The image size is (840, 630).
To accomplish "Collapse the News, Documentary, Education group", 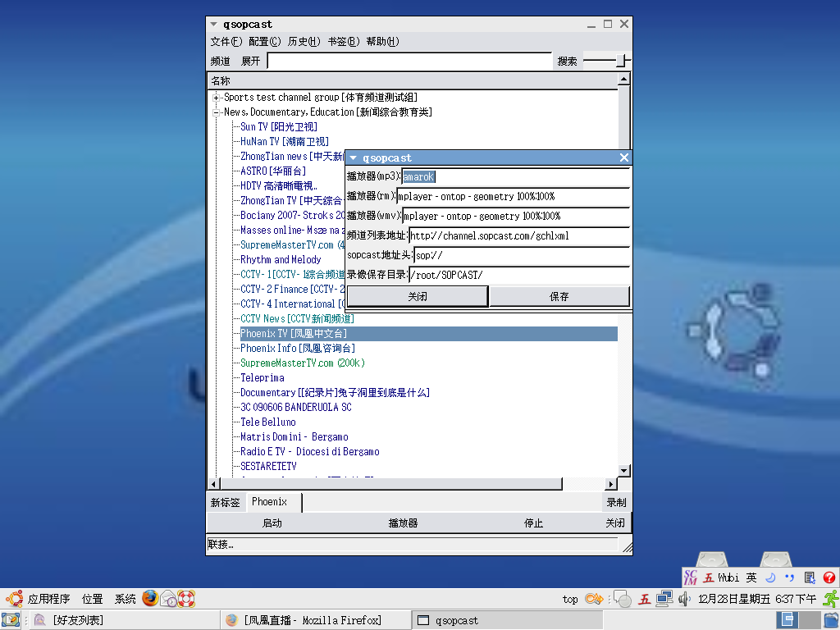I will pos(216,112).
